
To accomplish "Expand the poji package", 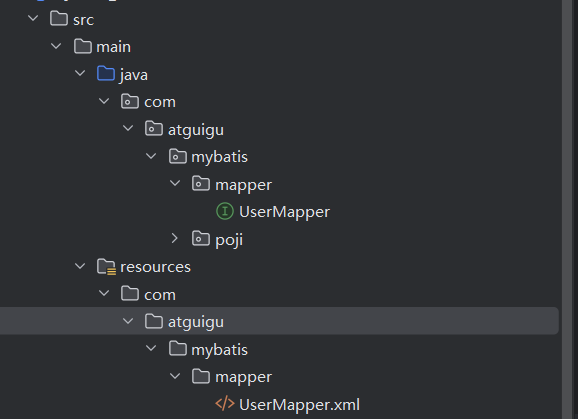I will [x=175, y=238].
